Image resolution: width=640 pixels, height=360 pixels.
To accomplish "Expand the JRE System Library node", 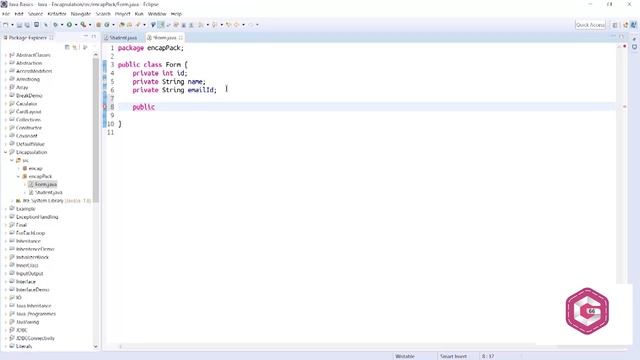I will click(x=12, y=201).
